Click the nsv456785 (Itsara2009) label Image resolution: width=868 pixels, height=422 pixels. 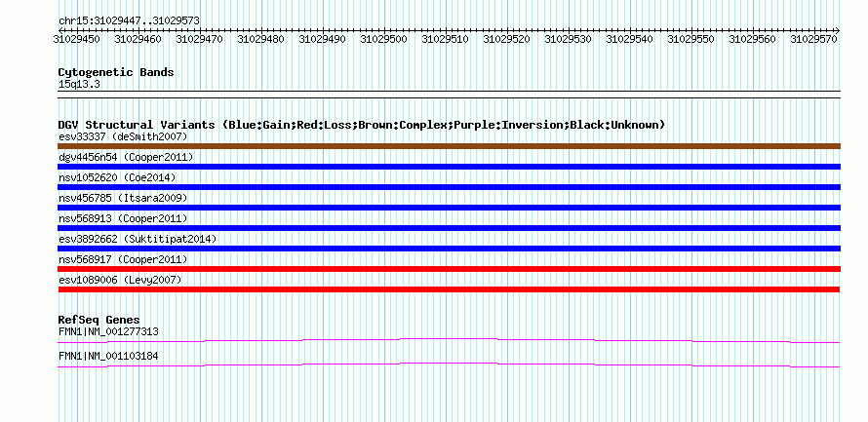(x=123, y=198)
